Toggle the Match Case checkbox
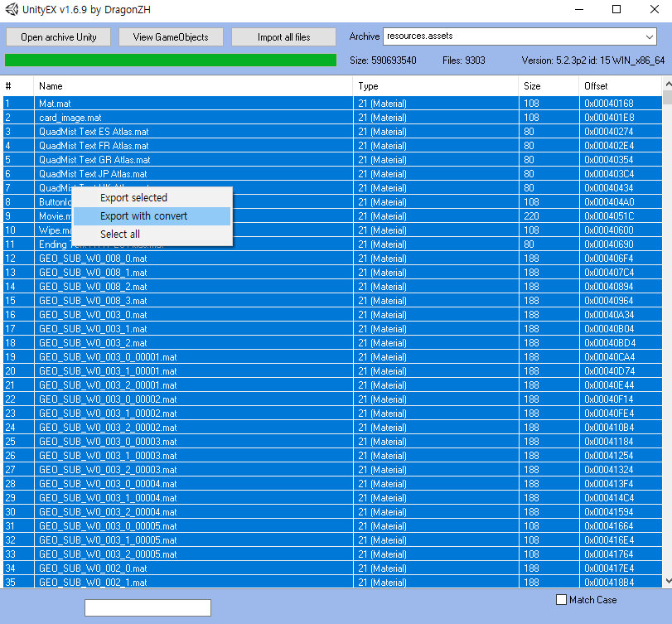Image resolution: width=672 pixels, height=624 pixels. pos(561,600)
